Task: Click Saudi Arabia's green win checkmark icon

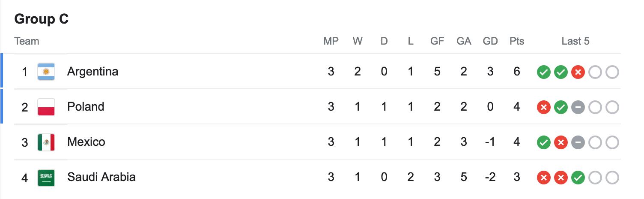Action: [x=578, y=178]
